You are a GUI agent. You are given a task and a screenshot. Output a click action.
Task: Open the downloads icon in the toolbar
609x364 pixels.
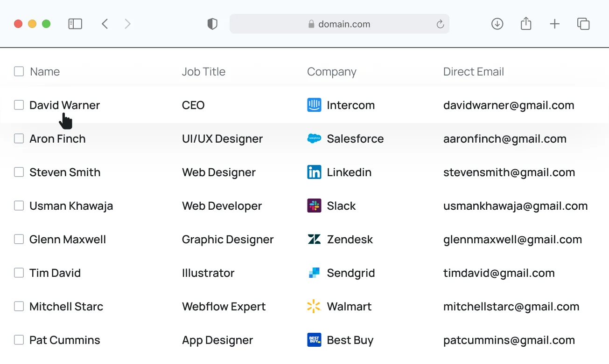pyautogui.click(x=497, y=24)
